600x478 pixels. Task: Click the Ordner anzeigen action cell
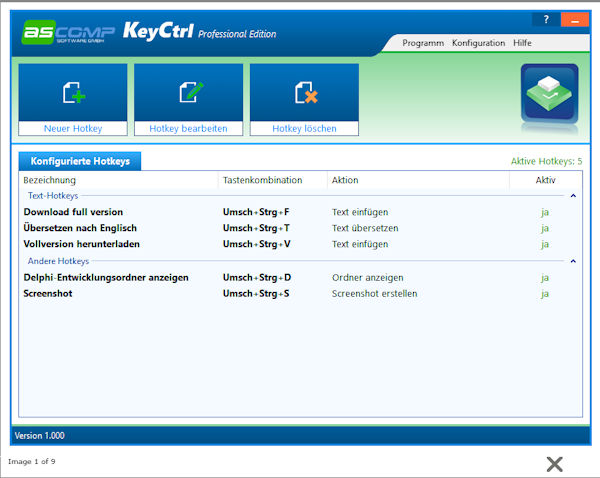pos(367,277)
